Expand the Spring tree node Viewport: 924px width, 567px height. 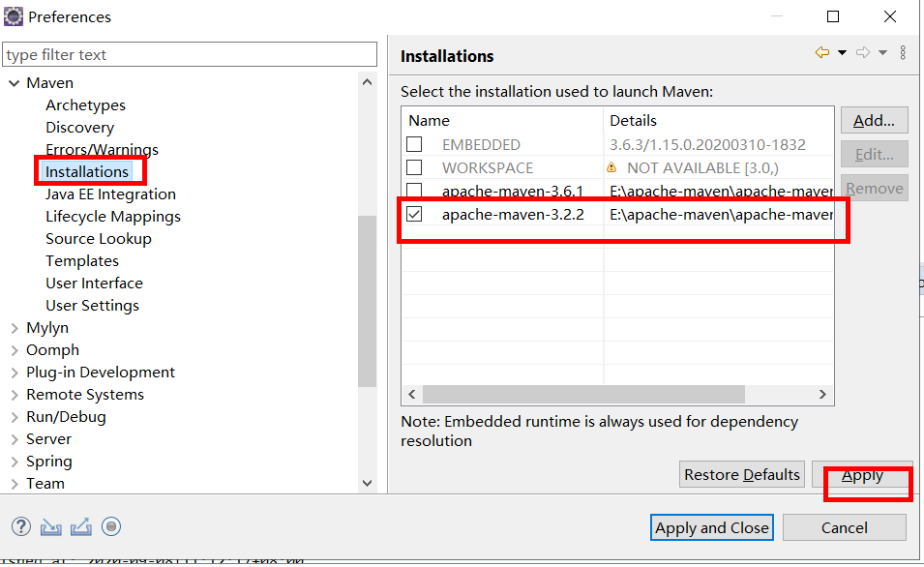[x=15, y=462]
